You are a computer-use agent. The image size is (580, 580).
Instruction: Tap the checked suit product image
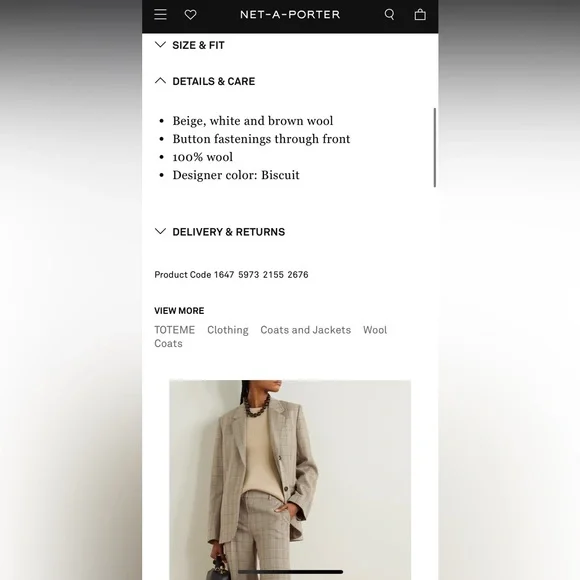[x=290, y=480]
